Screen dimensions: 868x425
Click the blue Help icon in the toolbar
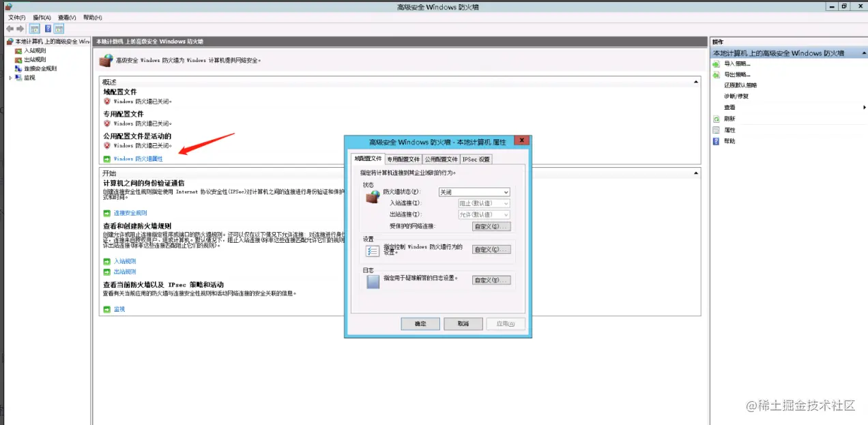[48, 29]
